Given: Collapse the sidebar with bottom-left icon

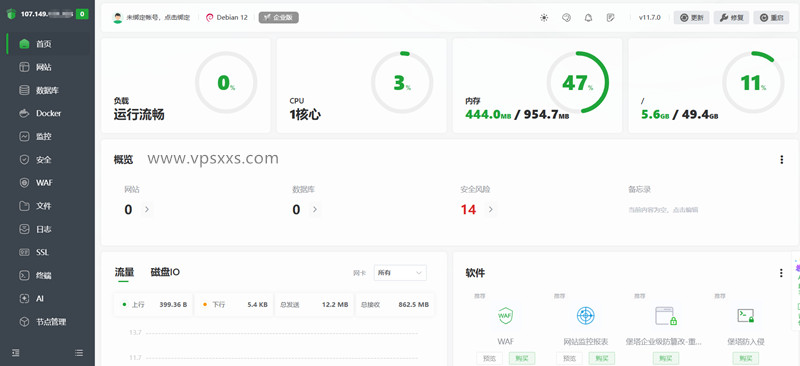Looking at the screenshot, I should pyautogui.click(x=16, y=353).
